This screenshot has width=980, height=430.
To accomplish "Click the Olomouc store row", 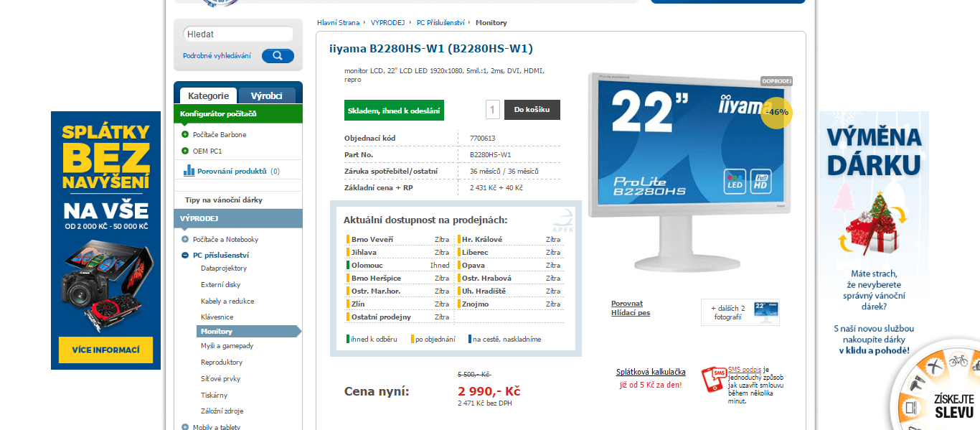I will [x=399, y=266].
